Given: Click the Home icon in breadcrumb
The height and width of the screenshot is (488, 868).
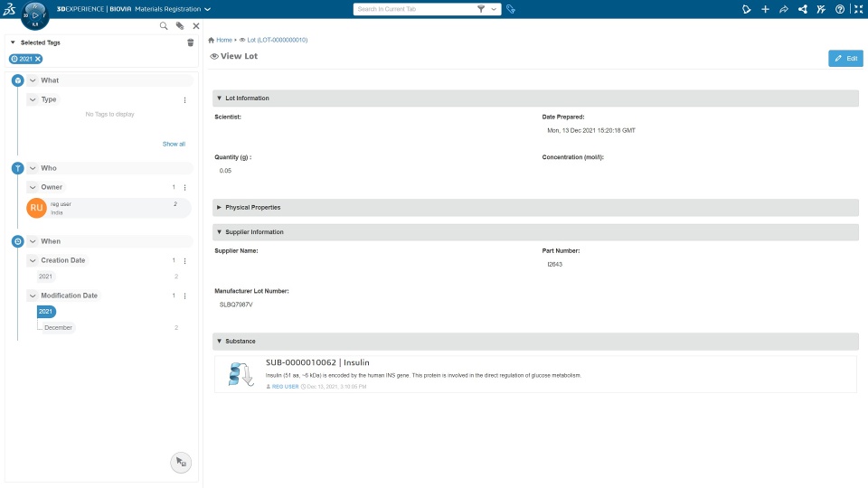Looking at the screenshot, I should click(211, 40).
